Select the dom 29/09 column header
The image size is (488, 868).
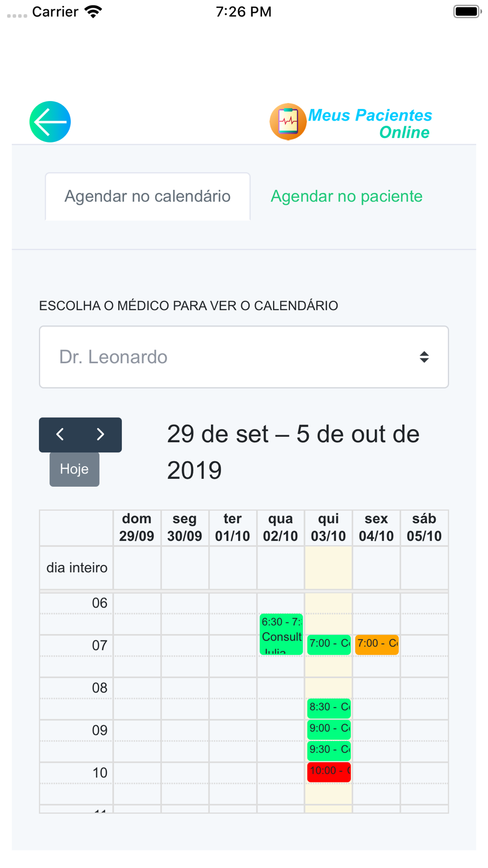point(137,528)
